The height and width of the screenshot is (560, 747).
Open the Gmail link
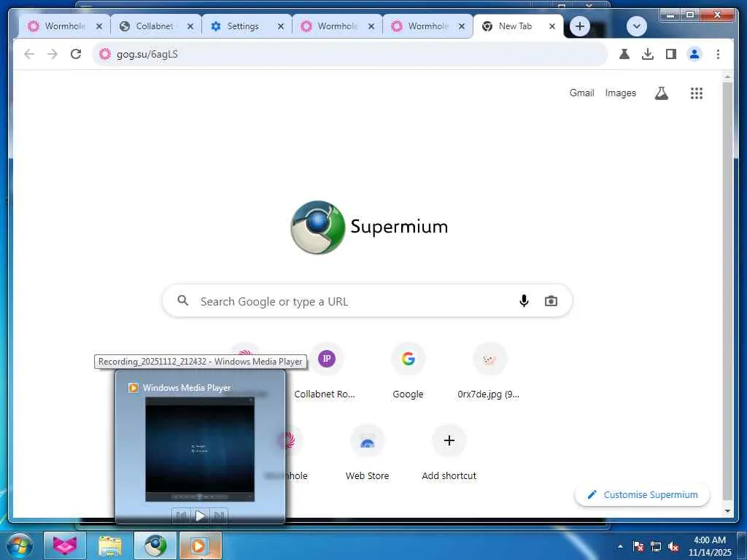pos(581,93)
